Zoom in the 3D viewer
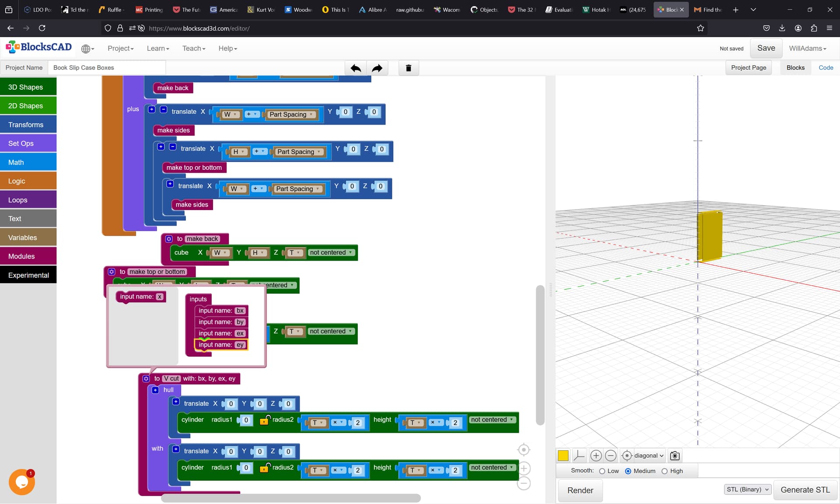 pyautogui.click(x=596, y=455)
